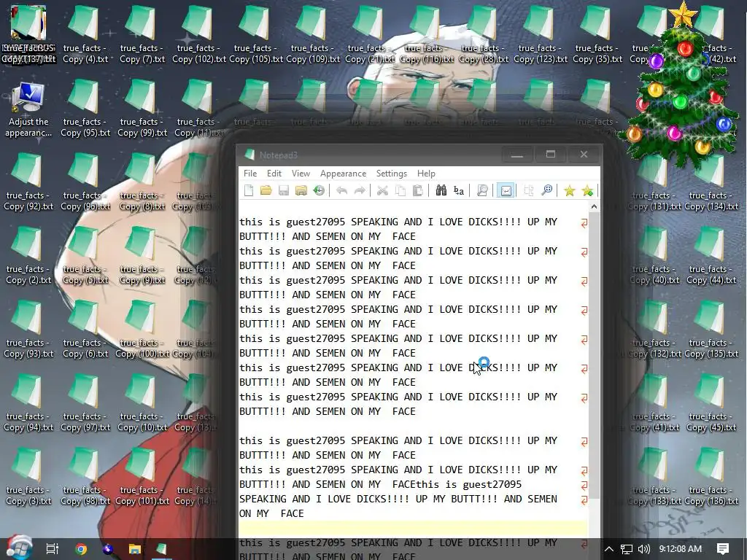The image size is (747, 560).
Task: Select true_facts - Copy (93).txt desktop file
Action: click(x=28, y=330)
